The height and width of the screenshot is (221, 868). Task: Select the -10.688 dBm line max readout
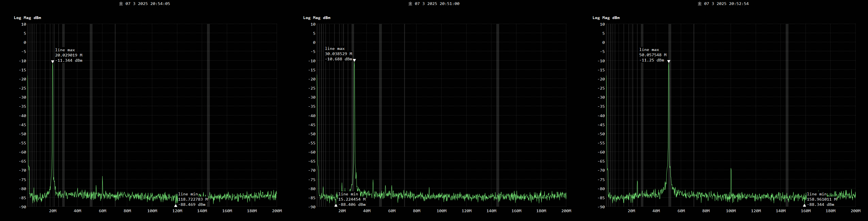pos(338,59)
